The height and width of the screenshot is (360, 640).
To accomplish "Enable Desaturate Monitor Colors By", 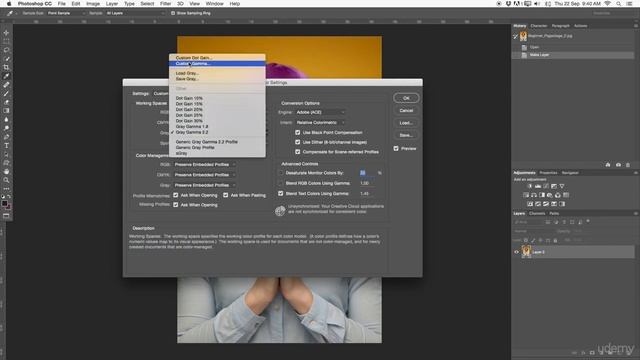I will click(280, 173).
